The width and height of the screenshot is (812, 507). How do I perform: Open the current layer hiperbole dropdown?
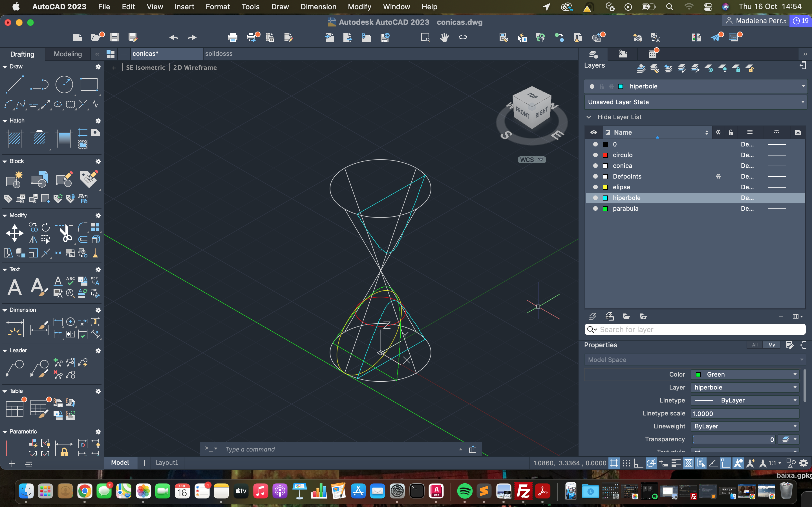pyautogui.click(x=803, y=86)
